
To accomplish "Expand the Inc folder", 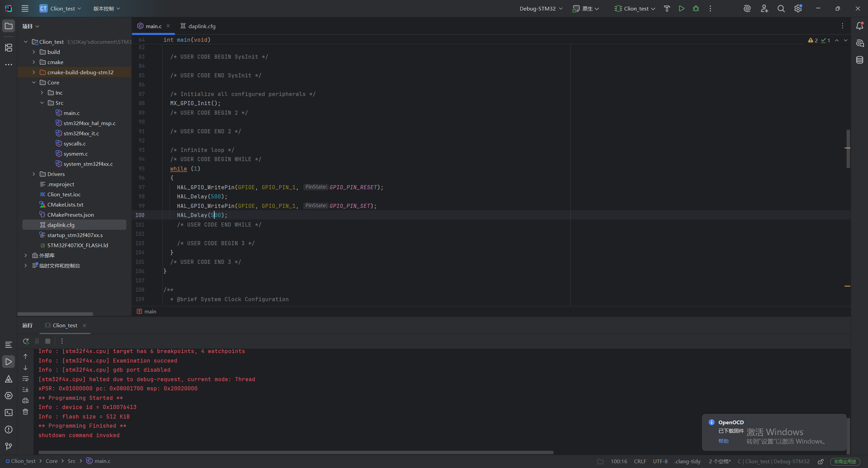I will click(x=42, y=93).
